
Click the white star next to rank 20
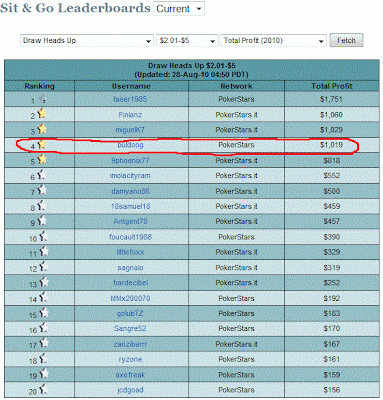43,389
